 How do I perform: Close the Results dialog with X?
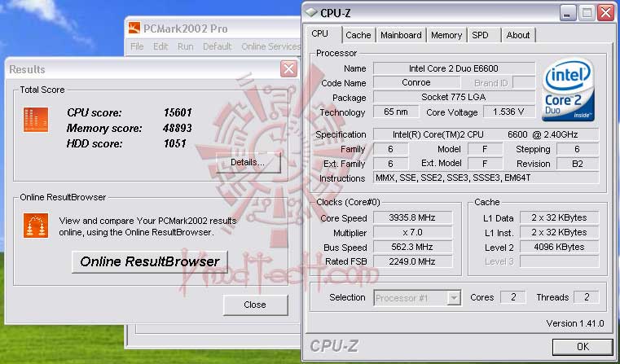pyautogui.click(x=288, y=69)
